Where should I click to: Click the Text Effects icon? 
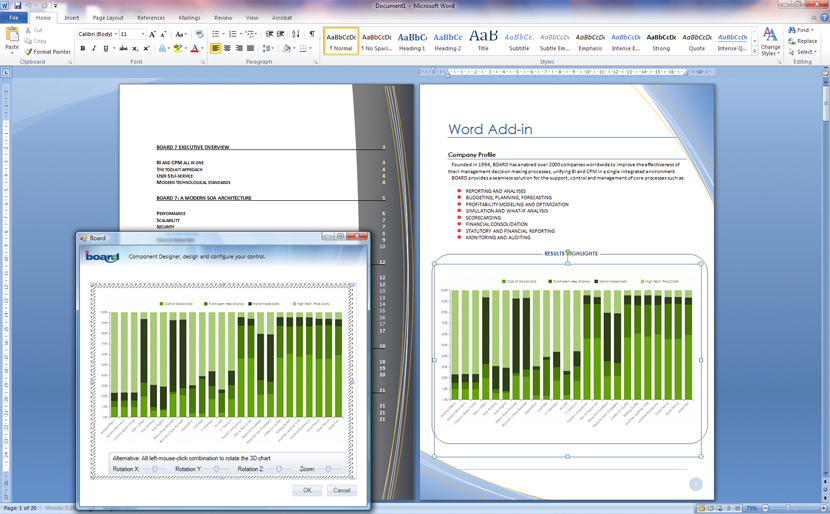point(162,48)
